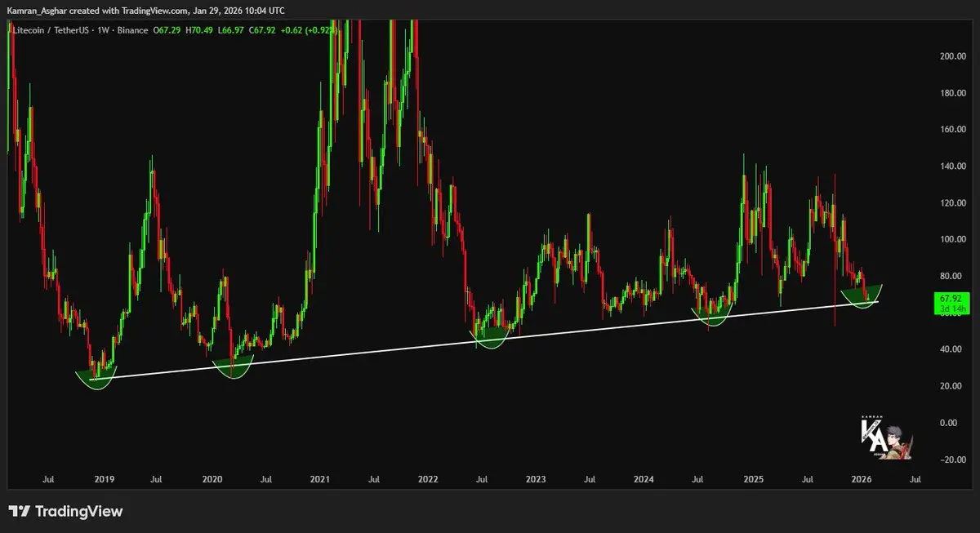Click the 2021 year label on the time axis

(x=319, y=480)
